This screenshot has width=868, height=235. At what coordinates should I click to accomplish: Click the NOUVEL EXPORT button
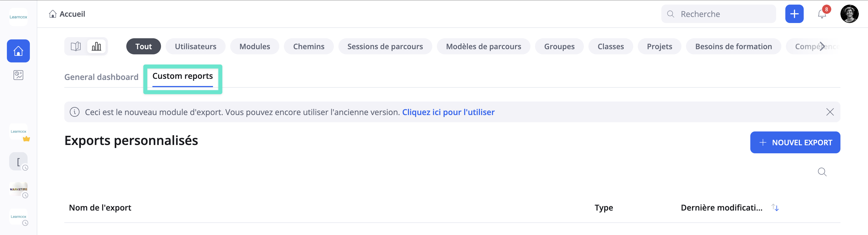[x=795, y=142]
